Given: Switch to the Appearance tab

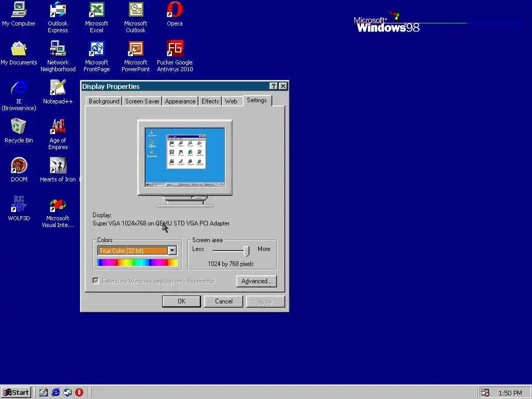Looking at the screenshot, I should [180, 101].
